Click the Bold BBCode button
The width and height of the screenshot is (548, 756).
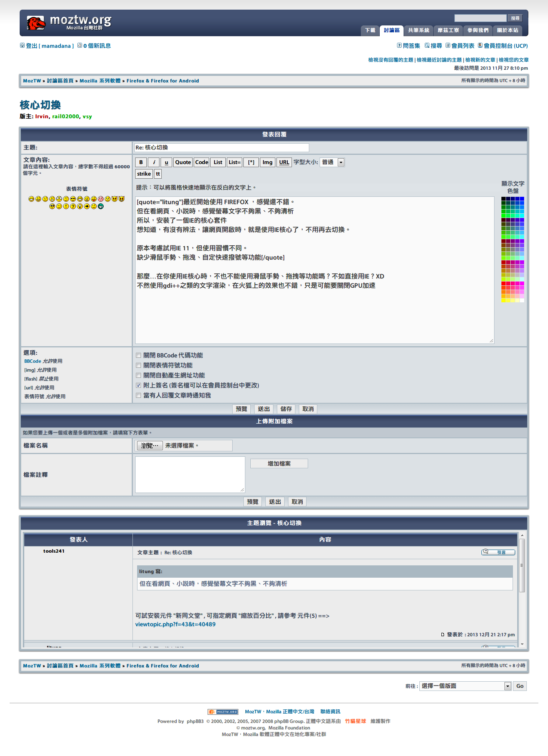[141, 162]
